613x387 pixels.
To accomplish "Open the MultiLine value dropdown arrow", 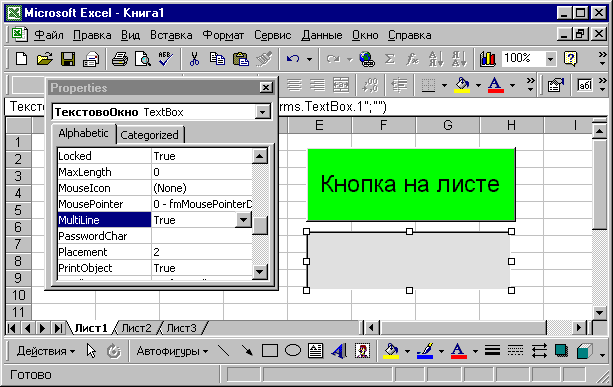I will tap(243, 220).
